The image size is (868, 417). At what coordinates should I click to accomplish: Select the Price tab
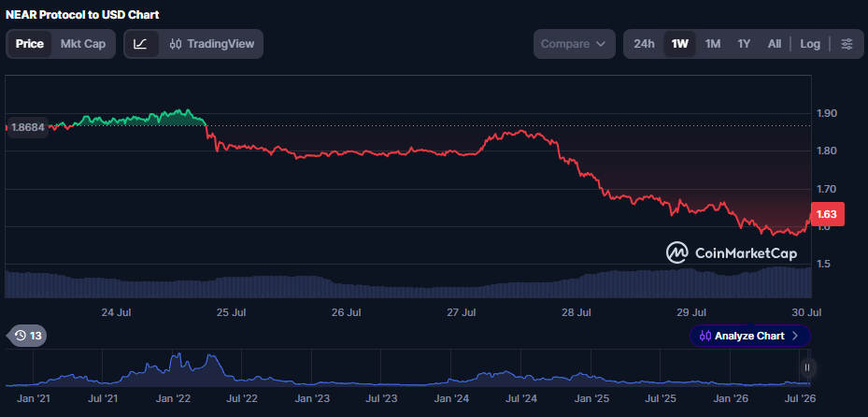[x=29, y=44]
